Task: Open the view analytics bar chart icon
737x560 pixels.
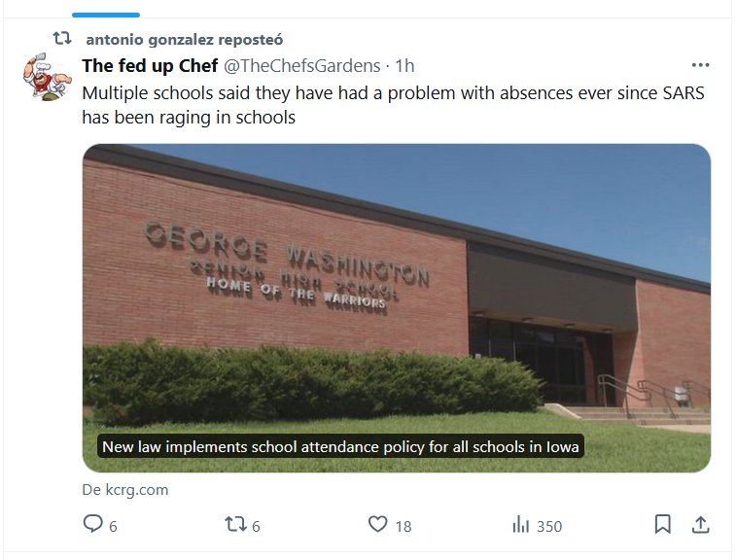Action: (x=520, y=525)
